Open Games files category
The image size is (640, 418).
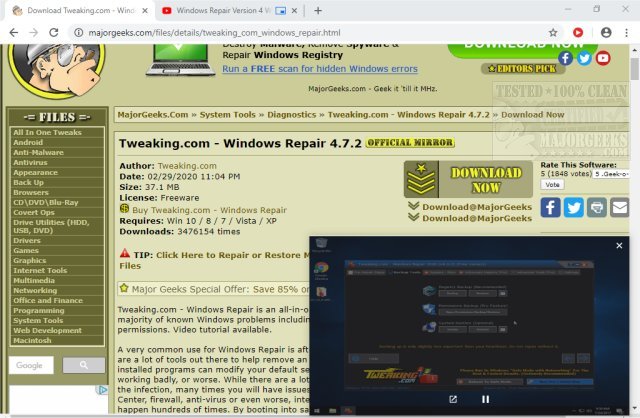coord(26,250)
